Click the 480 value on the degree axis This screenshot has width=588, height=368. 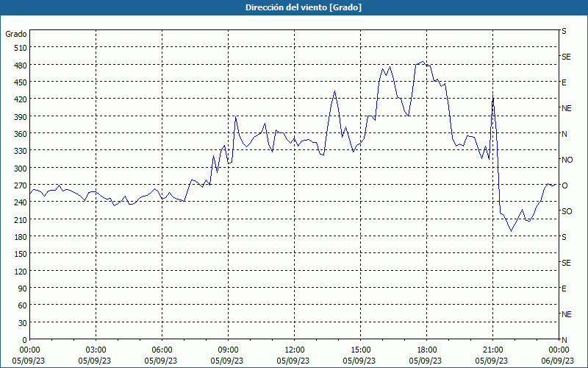pos(21,66)
